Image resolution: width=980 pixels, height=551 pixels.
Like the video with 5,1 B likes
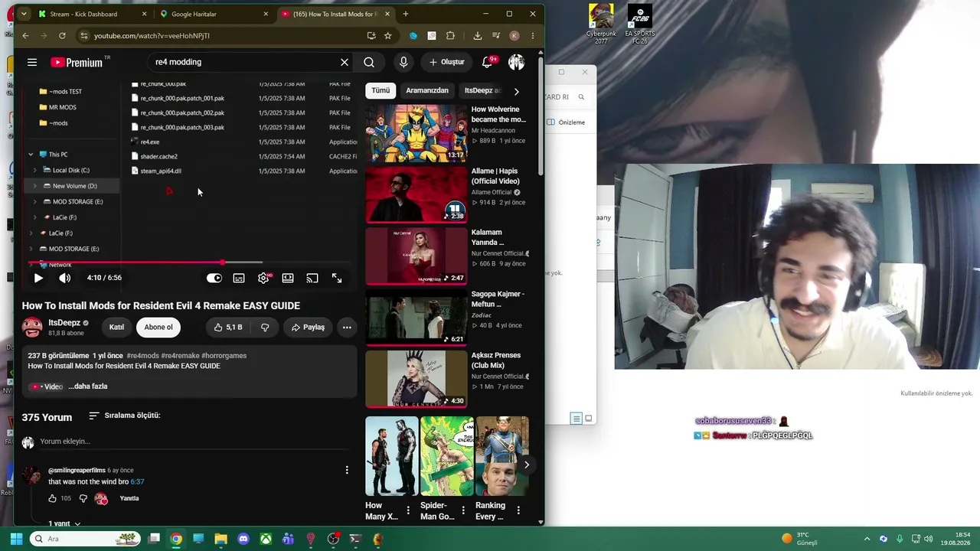[227, 328]
